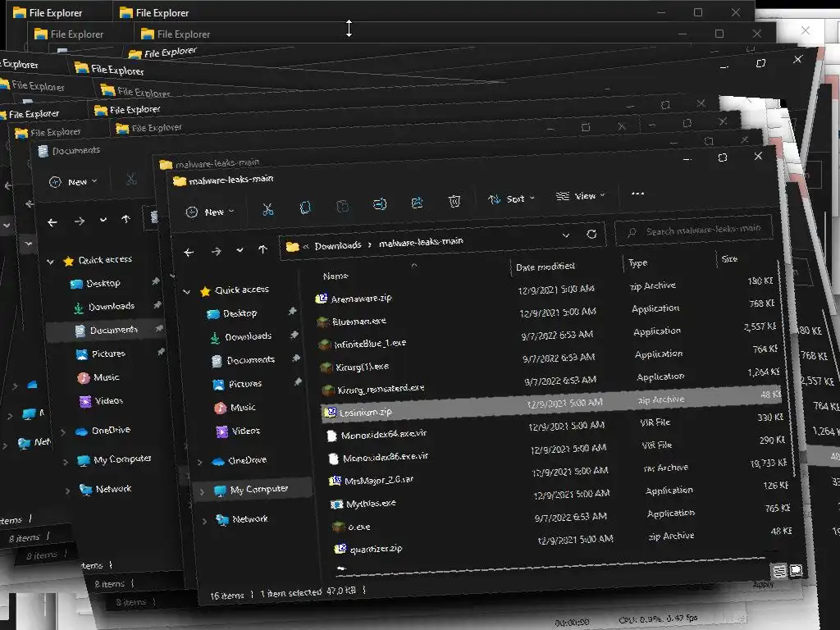Image resolution: width=840 pixels, height=630 pixels.
Task: Click the Cut scissors icon in Documents window
Action: pyautogui.click(x=131, y=180)
